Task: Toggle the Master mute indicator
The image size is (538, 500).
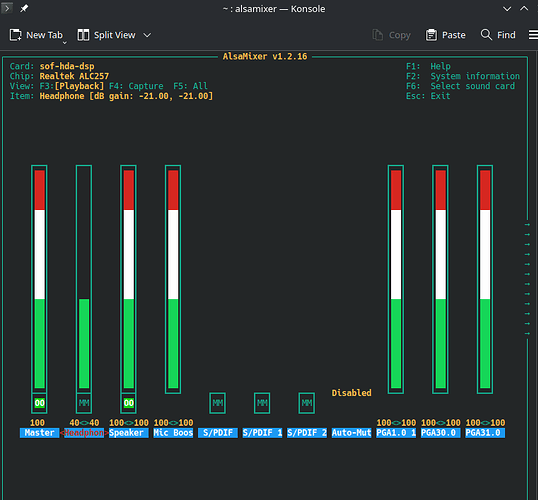Action: [x=39, y=403]
